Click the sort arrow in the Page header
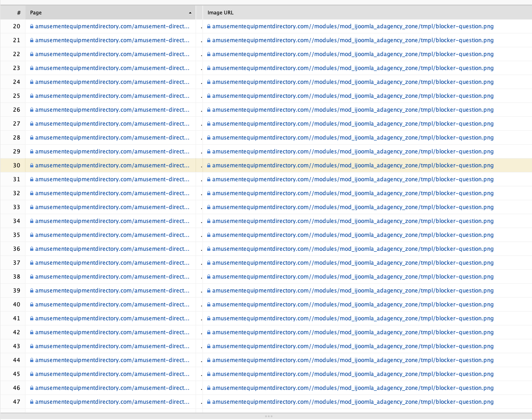 190,13
